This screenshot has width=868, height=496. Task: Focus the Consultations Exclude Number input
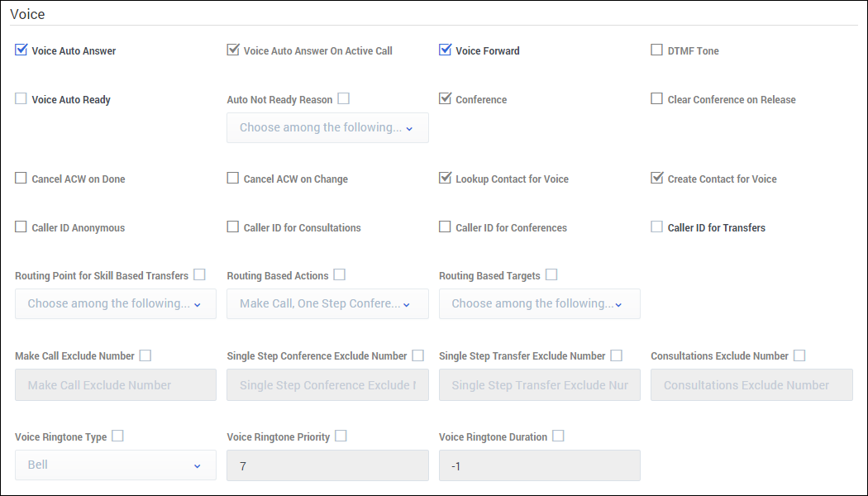pyautogui.click(x=751, y=385)
